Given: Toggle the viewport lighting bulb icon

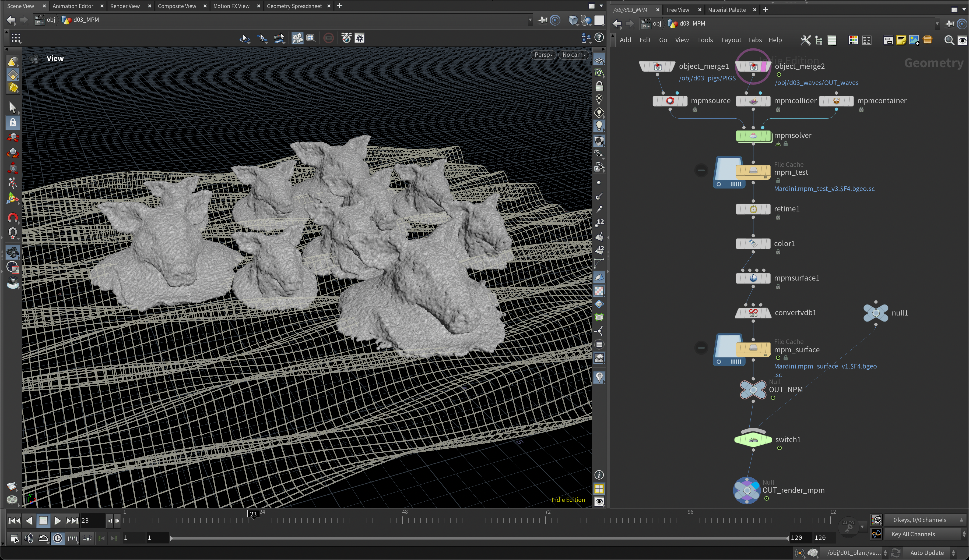Looking at the screenshot, I should coord(599,126).
